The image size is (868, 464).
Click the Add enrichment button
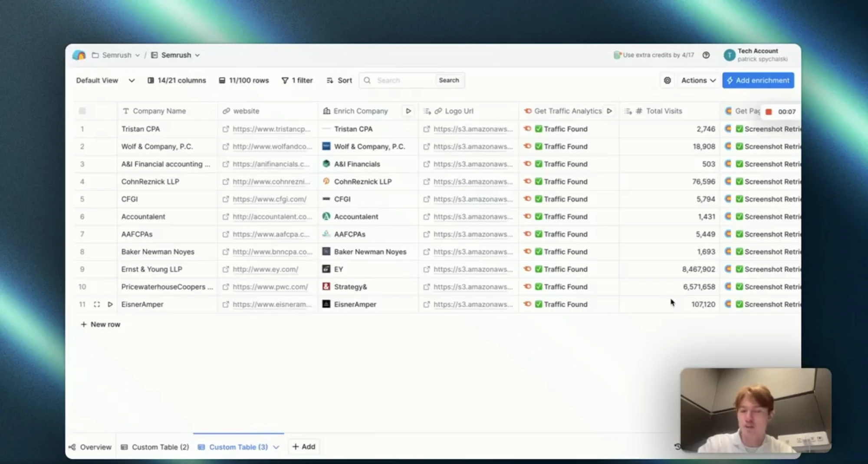coord(758,80)
